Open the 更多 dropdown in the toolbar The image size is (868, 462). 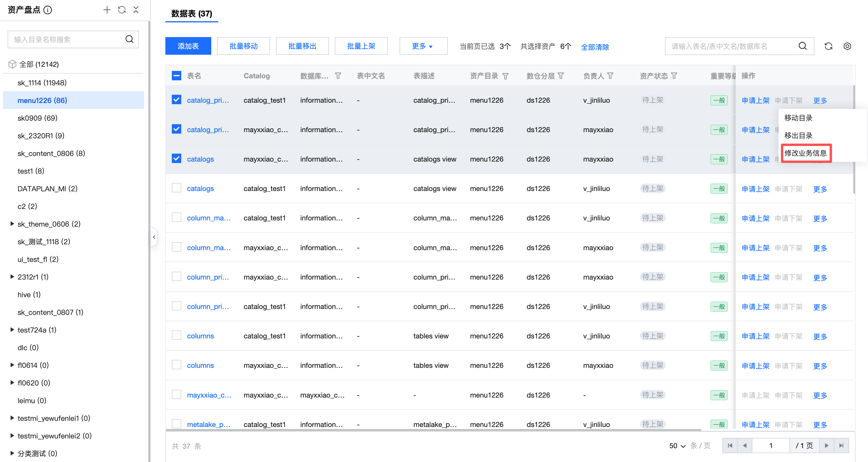[423, 46]
